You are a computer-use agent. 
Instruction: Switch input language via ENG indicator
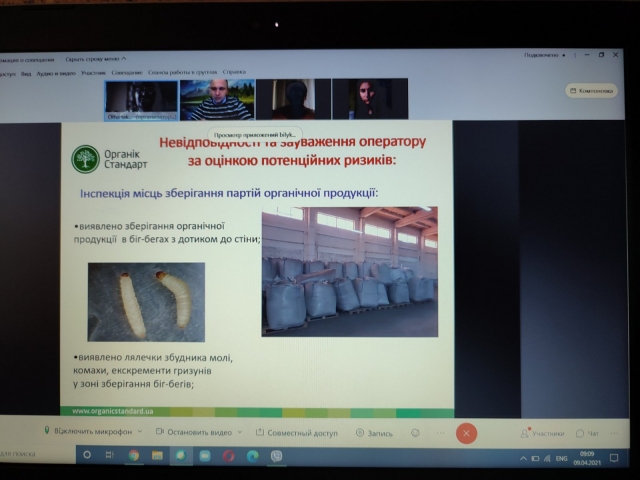(561, 459)
